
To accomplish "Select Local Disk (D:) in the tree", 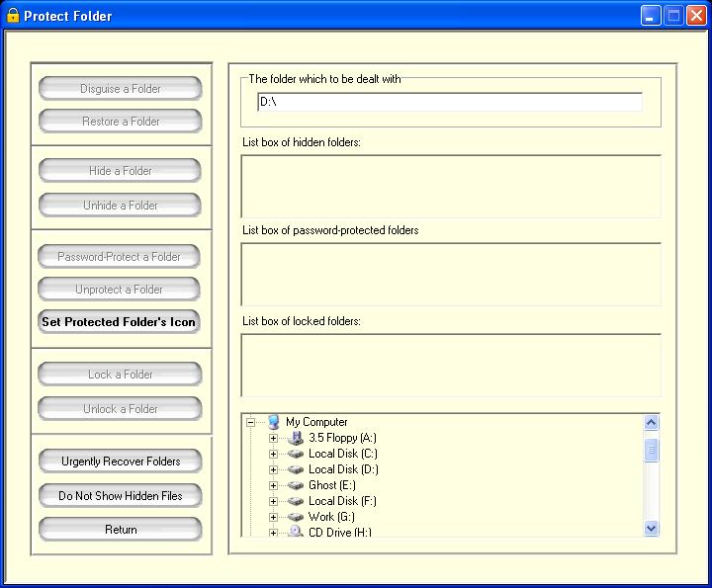I will [343, 469].
